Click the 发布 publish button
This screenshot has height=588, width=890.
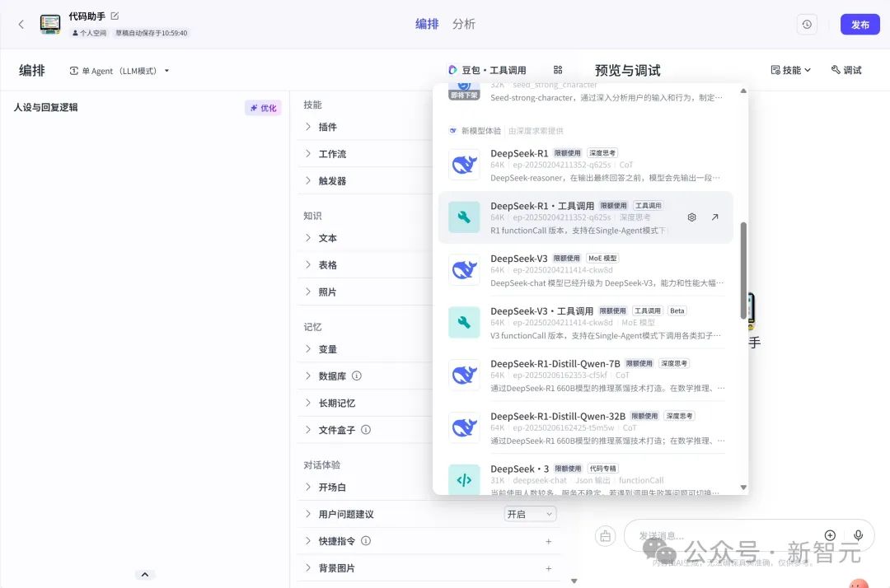pyautogui.click(x=860, y=25)
